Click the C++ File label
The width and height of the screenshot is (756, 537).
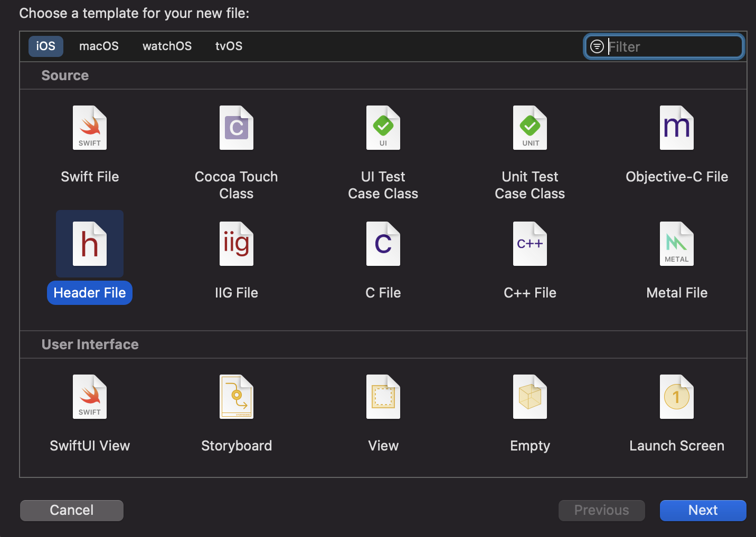coord(530,293)
